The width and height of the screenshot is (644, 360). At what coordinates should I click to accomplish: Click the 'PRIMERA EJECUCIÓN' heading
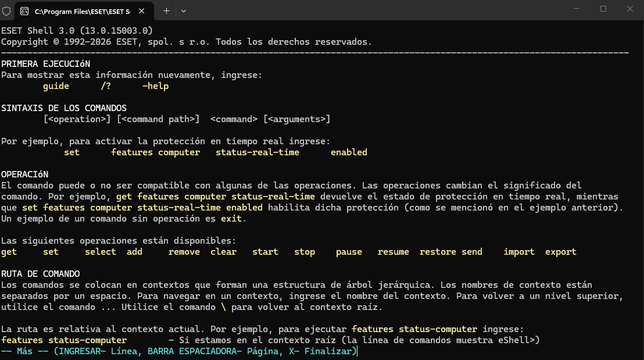tap(45, 64)
